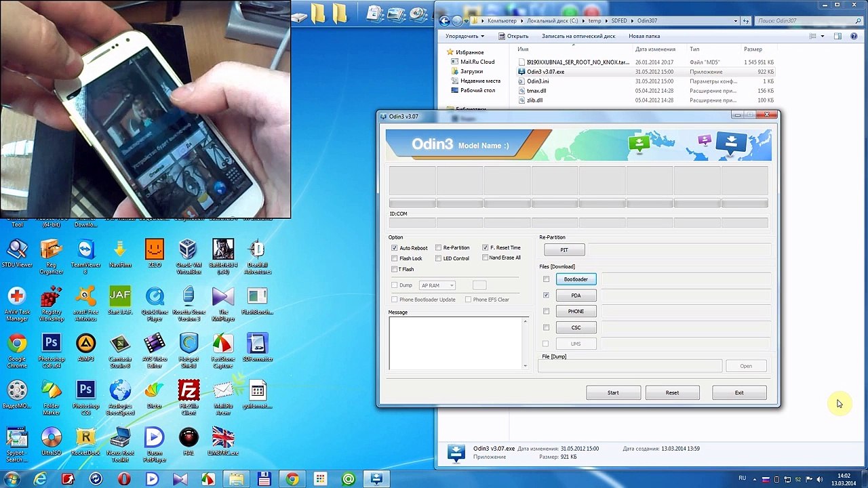Click the PDA file button
Image resolution: width=868 pixels, height=488 pixels.
pos(576,296)
